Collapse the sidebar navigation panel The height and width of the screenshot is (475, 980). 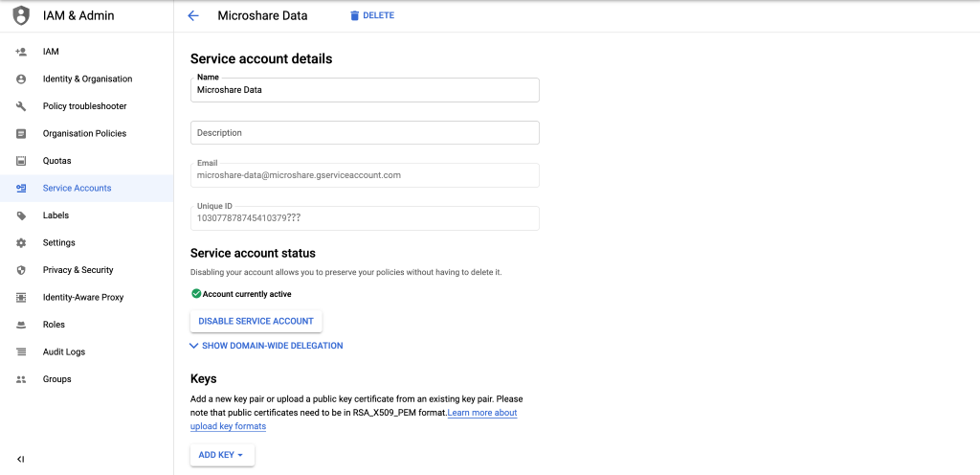click(x=21, y=460)
